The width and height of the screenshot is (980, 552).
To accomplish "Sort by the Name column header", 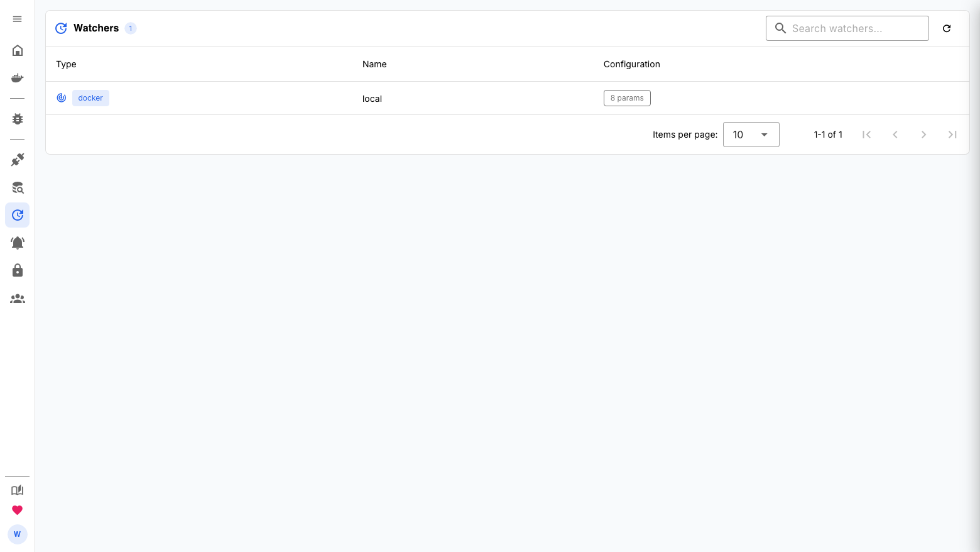I will pyautogui.click(x=374, y=64).
